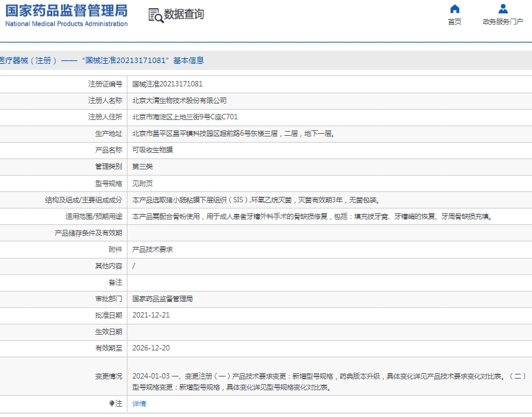532x417 pixels.
Task: Click the bullet icon beside 注
Action: pos(112,403)
